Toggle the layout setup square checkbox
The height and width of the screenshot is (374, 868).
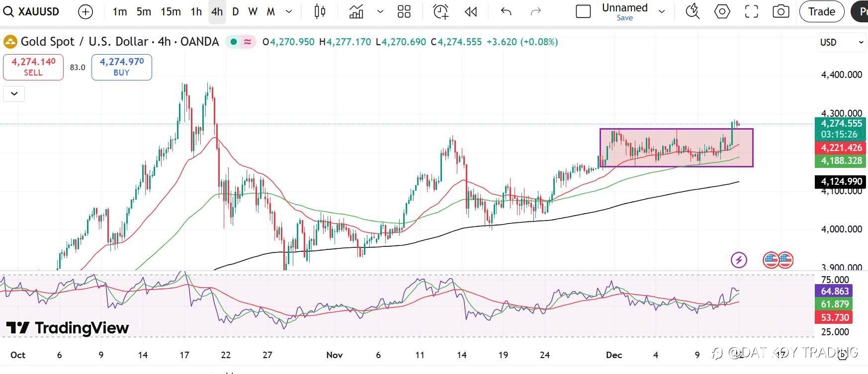coord(583,12)
